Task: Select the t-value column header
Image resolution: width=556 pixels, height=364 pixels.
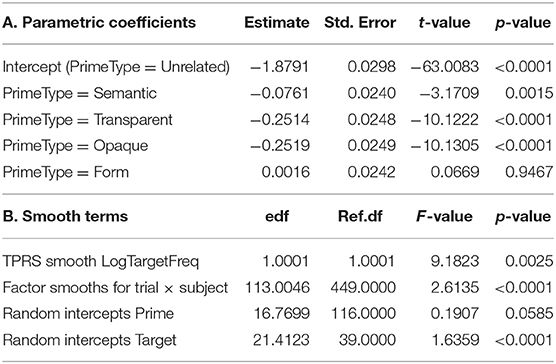Action: (x=444, y=23)
